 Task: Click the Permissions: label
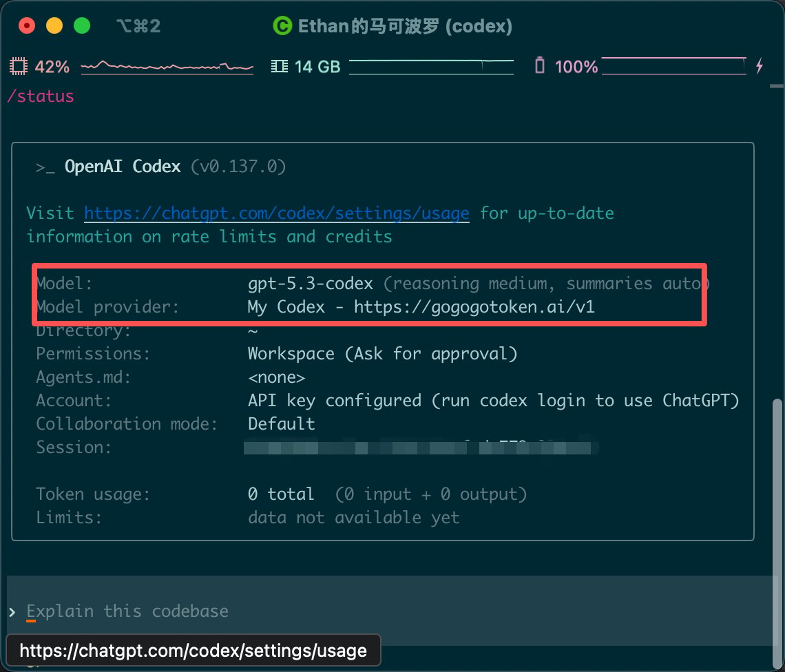click(x=93, y=354)
